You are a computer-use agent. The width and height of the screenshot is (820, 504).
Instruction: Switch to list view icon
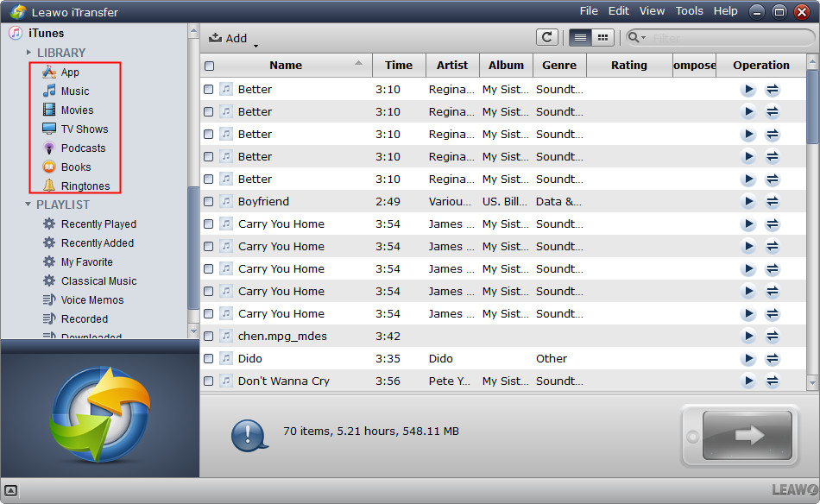pyautogui.click(x=580, y=37)
